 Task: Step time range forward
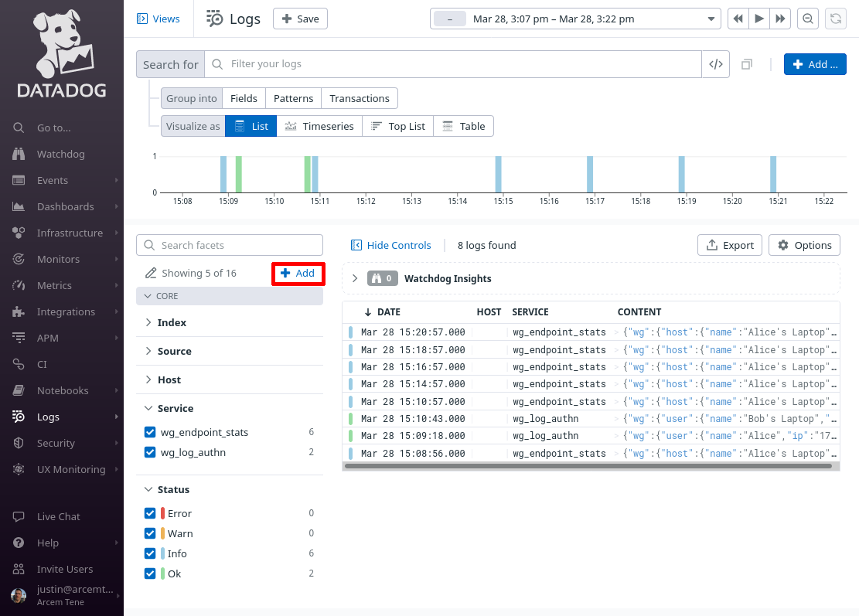tap(780, 19)
